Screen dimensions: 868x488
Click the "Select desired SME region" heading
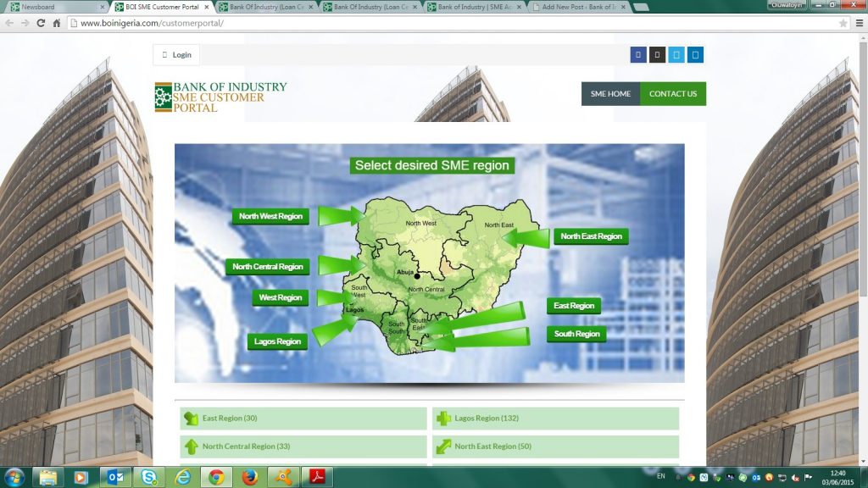(431, 165)
